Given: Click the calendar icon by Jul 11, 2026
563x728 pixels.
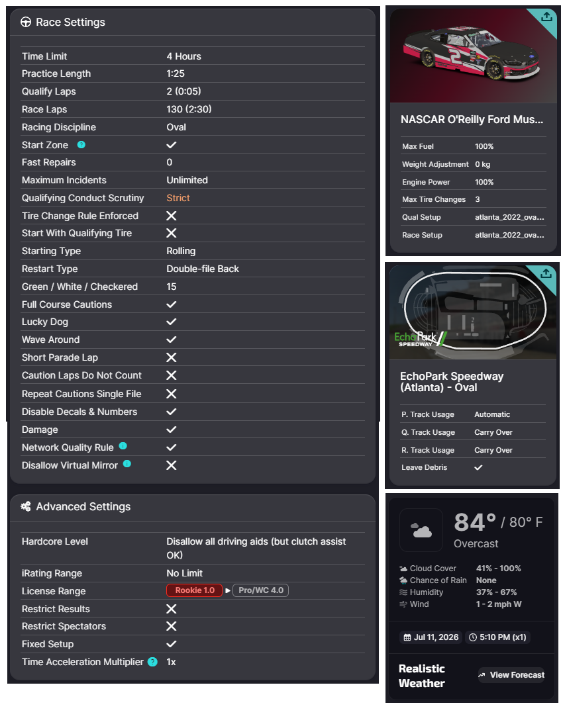Looking at the screenshot, I should pyautogui.click(x=407, y=637).
